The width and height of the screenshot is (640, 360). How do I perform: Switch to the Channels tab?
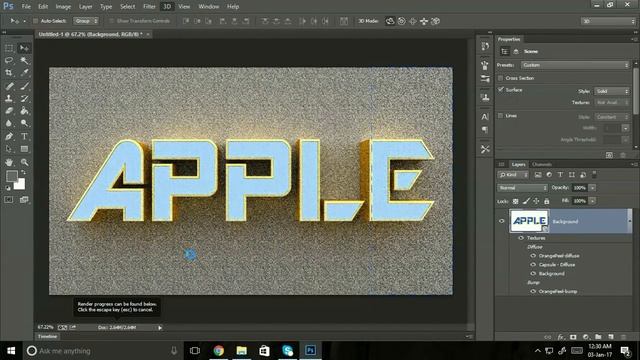[x=542, y=164]
